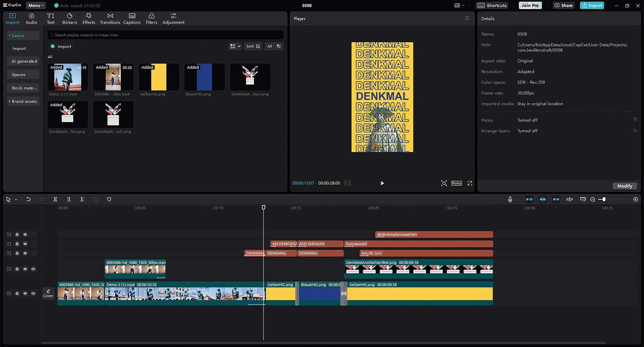
Task: Mute the main video track audio
Action: point(33,293)
